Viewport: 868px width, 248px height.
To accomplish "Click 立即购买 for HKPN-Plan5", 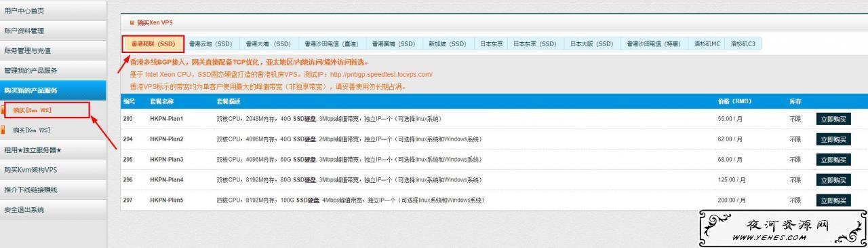I will [833, 200].
